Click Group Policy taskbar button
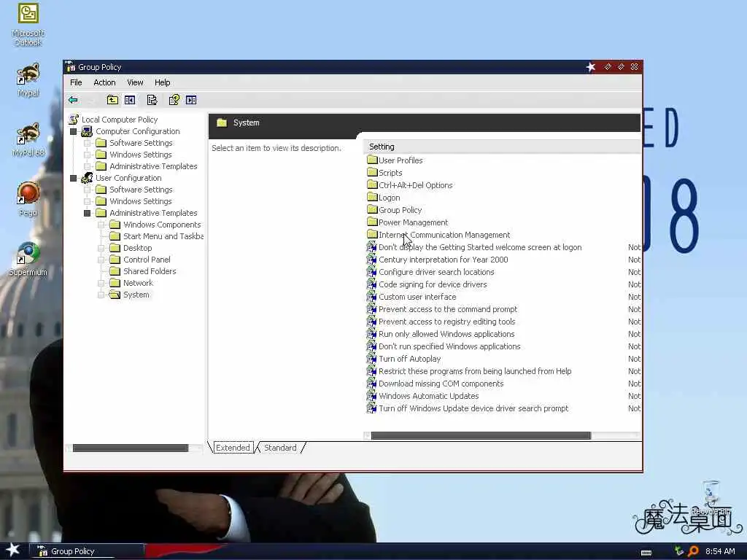This screenshot has width=747, height=560. pos(86,551)
